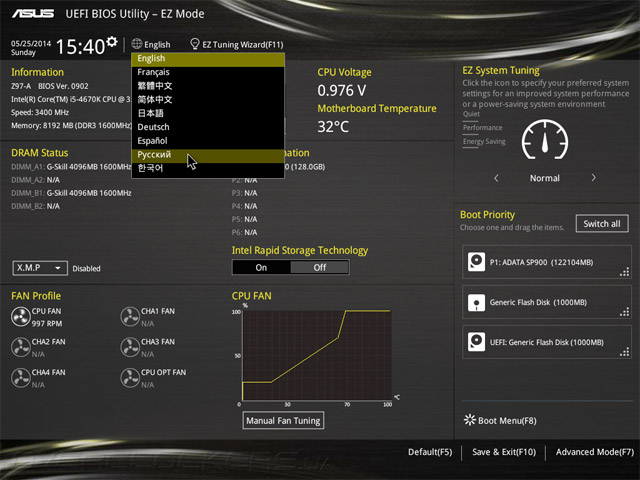Turn Intel Rapid Storage Technology Off

pos(320,267)
